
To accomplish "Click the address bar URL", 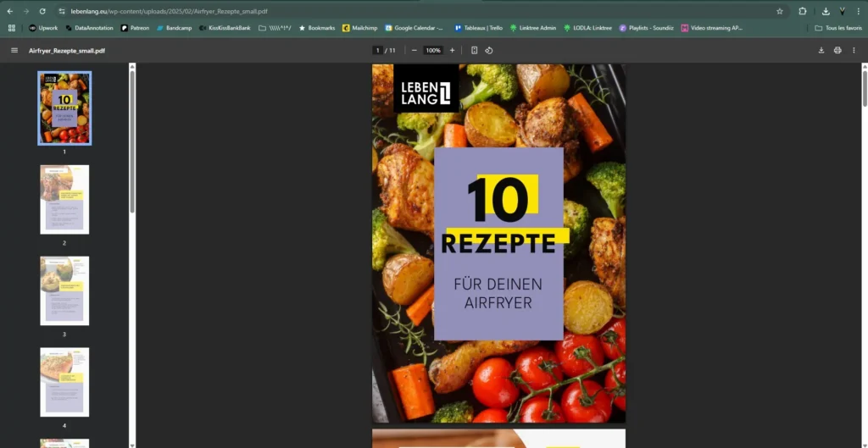I will point(169,11).
